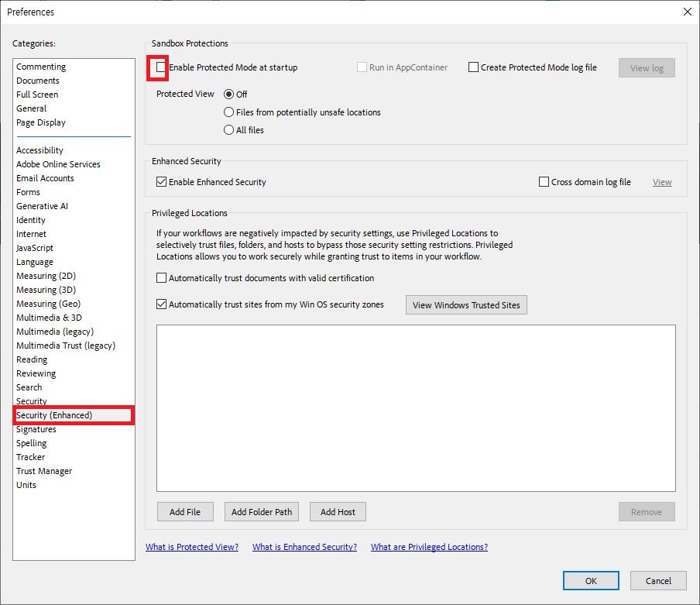Open Measuring (2D) category
Viewport: 700px width, 605px height.
click(46, 276)
